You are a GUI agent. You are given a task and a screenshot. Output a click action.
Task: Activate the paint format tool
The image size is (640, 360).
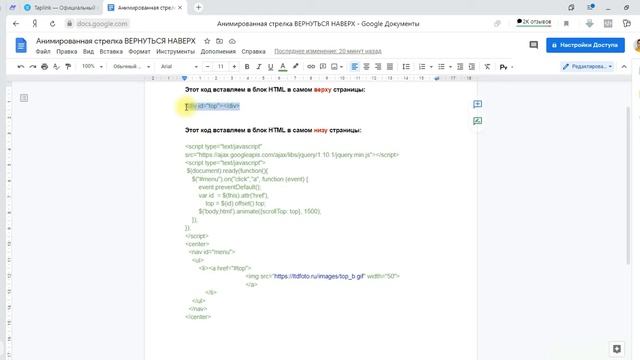click(x=68, y=67)
